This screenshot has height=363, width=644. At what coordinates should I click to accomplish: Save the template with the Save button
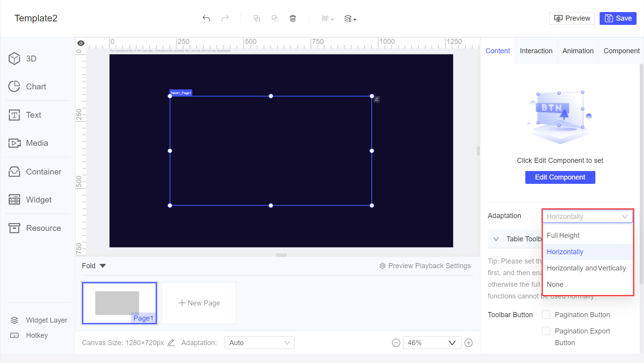[618, 18]
